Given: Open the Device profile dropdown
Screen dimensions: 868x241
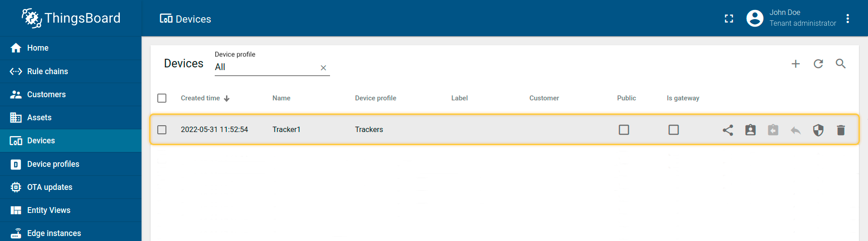Looking at the screenshot, I should pos(266,67).
